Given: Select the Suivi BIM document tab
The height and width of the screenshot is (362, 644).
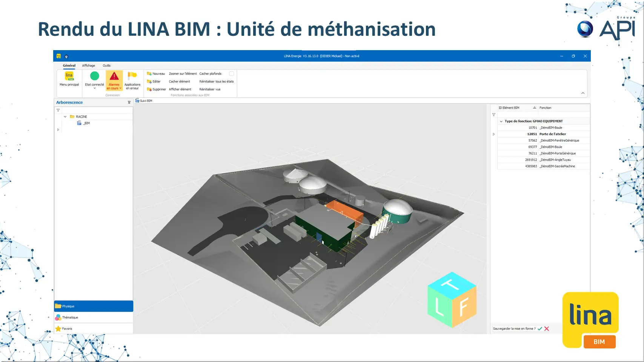Looking at the screenshot, I should click(x=144, y=101).
